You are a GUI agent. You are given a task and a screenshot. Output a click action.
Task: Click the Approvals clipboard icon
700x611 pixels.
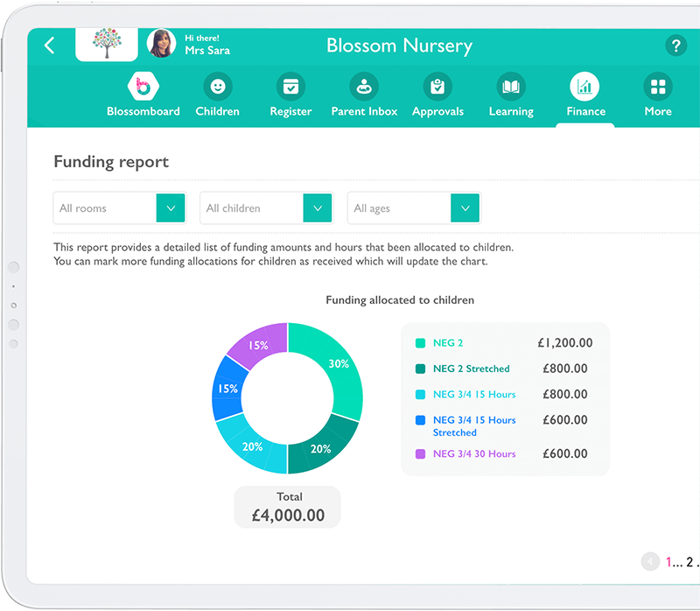click(437, 86)
